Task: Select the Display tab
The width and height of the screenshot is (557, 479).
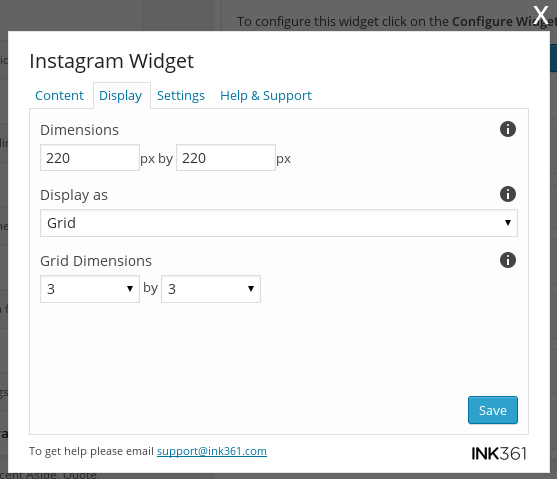Action: [121, 96]
